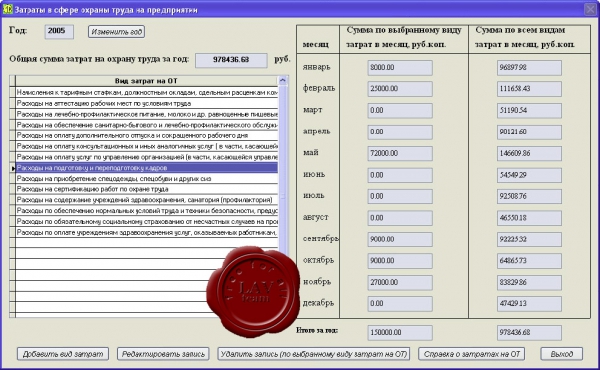Image resolution: width=600 pixels, height=370 pixels.
Task: Click 'Удалить запись' button for selected cost type
Action: click(x=314, y=354)
